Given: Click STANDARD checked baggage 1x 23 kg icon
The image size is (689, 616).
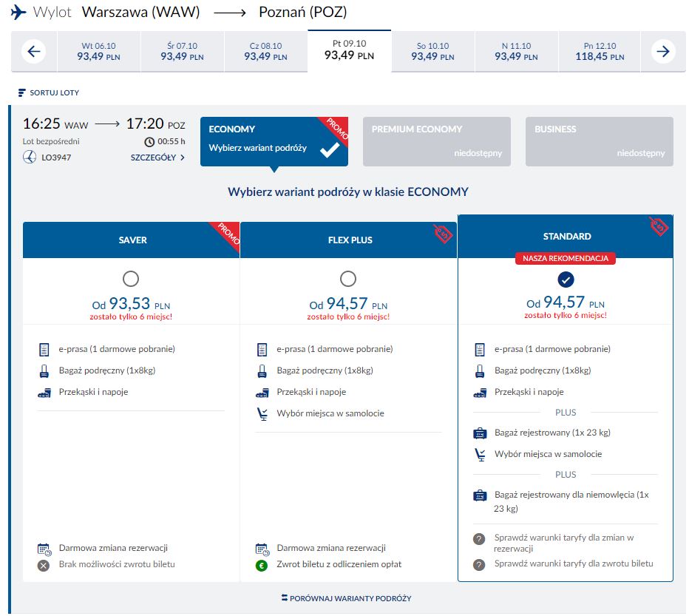Looking at the screenshot, I should click(x=480, y=433).
